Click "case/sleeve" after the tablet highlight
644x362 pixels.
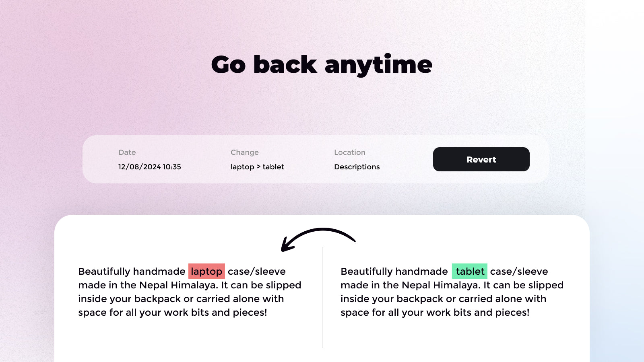click(x=519, y=271)
